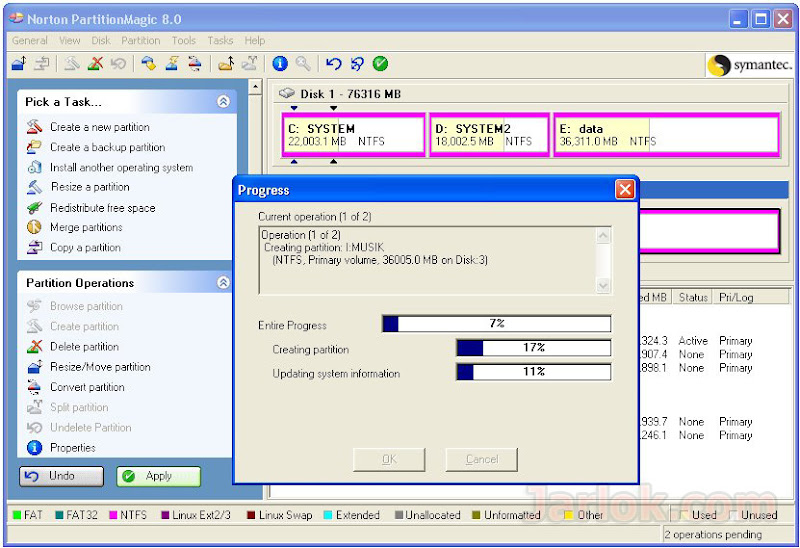Click the Symantec logo
Screen dimensions: 800x548
click(x=751, y=65)
